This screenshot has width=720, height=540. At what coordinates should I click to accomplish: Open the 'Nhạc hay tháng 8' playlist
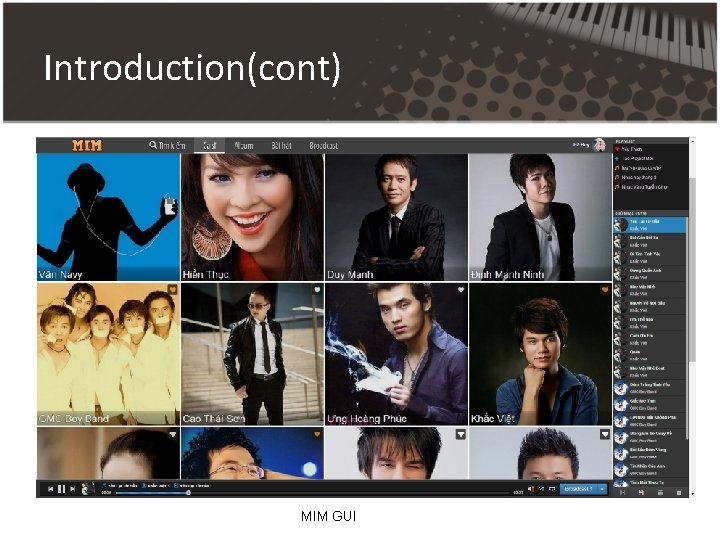click(639, 177)
